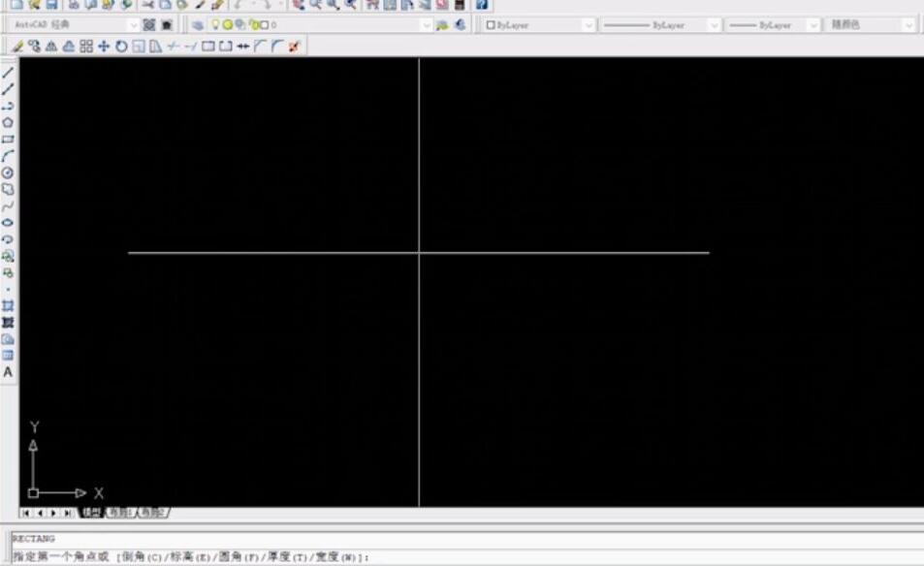Select the Fillet modify tool
924x566 pixels.
(x=277, y=46)
